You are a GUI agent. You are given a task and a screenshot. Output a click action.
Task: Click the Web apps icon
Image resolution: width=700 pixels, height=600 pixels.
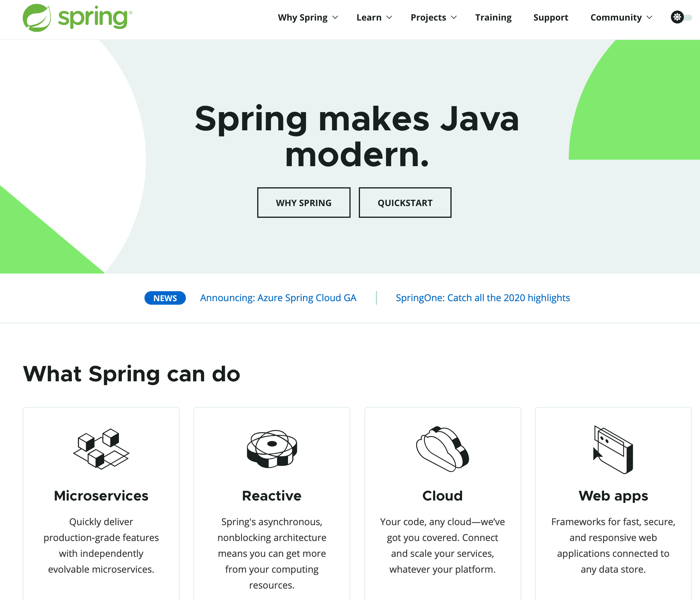pyautogui.click(x=613, y=449)
